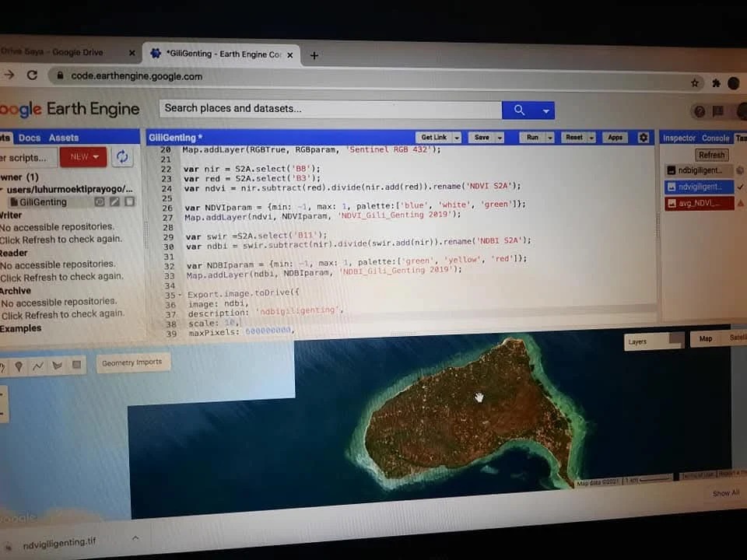Screen dimensions: 747x560
Task: Select the failed avg_NDVI task row
Action: pos(699,204)
